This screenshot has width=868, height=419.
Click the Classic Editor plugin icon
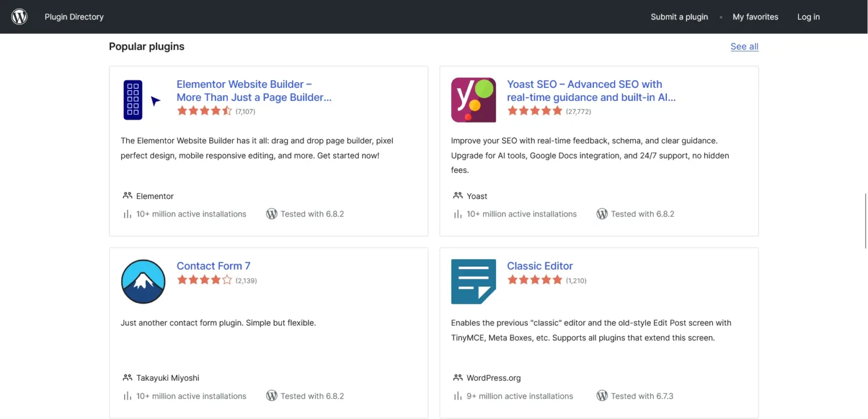click(473, 282)
